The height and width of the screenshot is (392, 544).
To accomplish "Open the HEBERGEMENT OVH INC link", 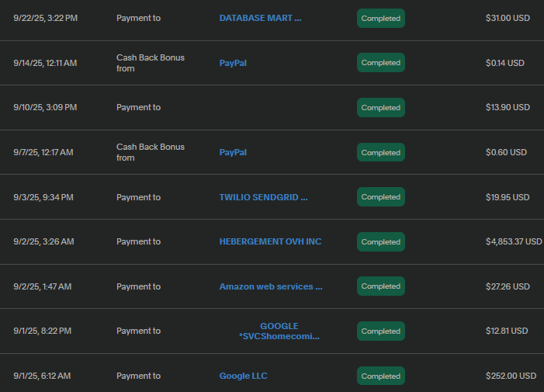I will [270, 241].
